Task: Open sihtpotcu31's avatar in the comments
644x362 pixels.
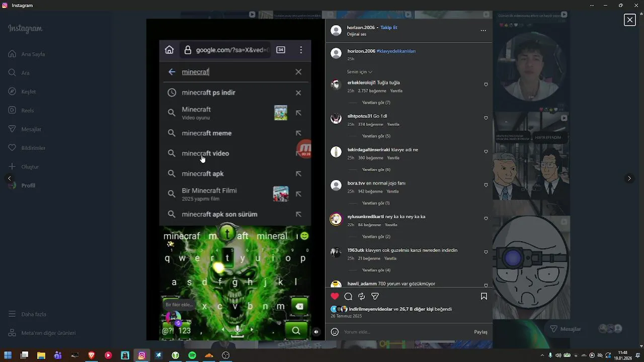Action: tap(336, 118)
